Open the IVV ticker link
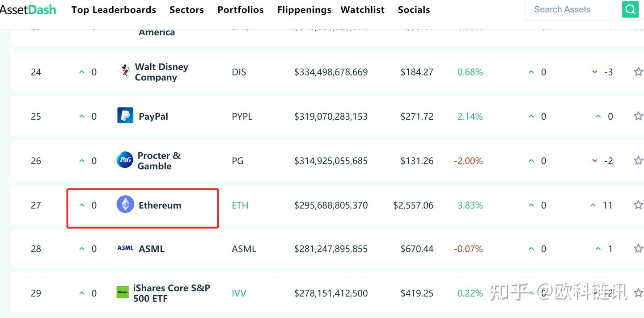 click(239, 293)
